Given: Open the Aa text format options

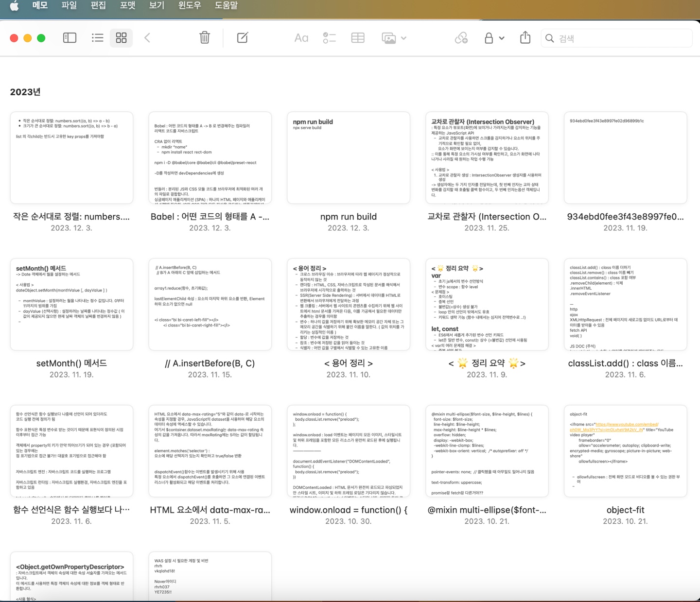Looking at the screenshot, I should point(301,38).
